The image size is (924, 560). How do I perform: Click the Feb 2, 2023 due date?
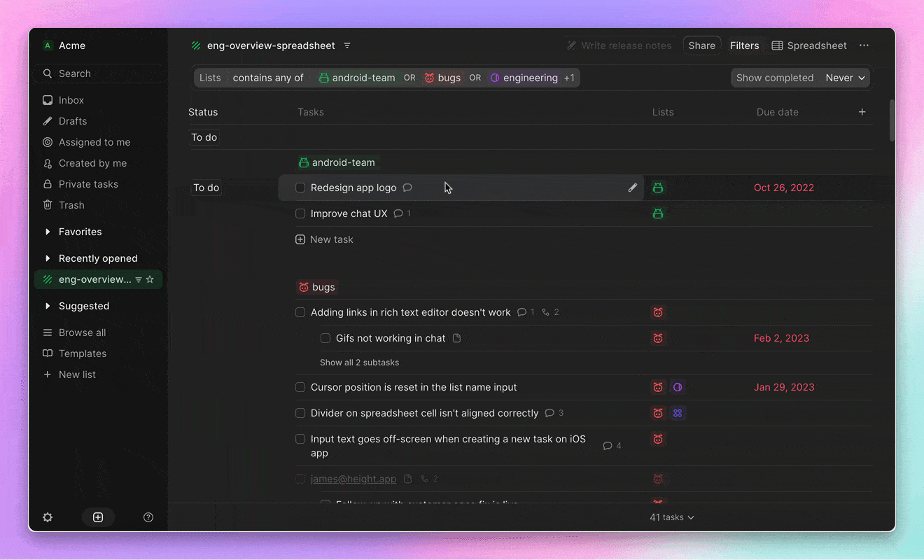(781, 338)
